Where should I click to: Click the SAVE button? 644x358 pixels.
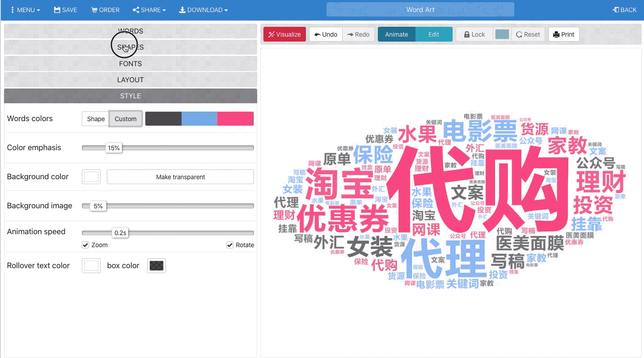[66, 10]
